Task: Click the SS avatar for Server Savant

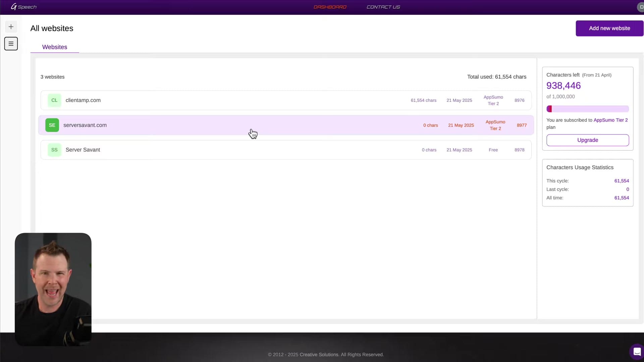Action: click(54, 150)
